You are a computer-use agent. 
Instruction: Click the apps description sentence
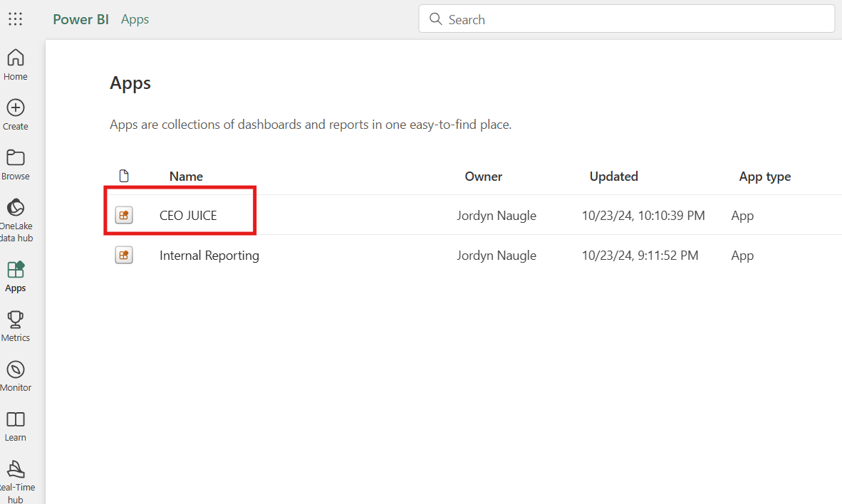[x=311, y=125]
